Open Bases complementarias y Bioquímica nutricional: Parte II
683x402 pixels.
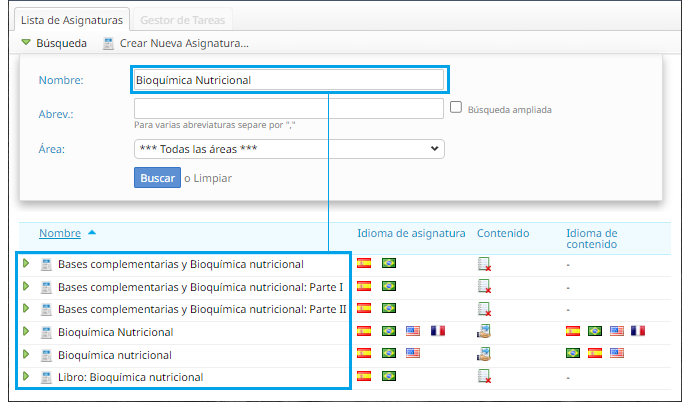202,309
